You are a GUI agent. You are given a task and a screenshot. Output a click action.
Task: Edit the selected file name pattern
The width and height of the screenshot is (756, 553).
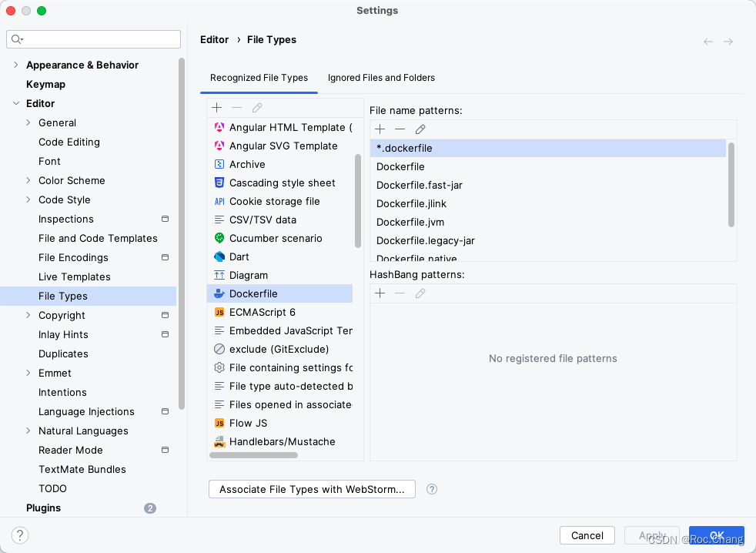(420, 129)
